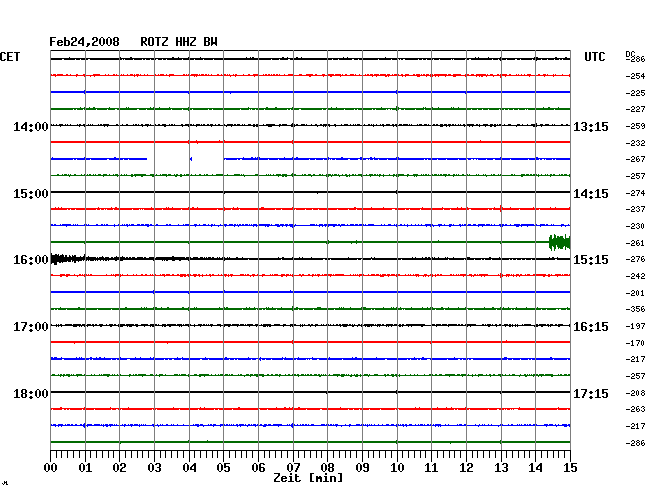Click the 15 minute axis tick label
The height and width of the screenshot is (494, 650).
click(x=570, y=468)
